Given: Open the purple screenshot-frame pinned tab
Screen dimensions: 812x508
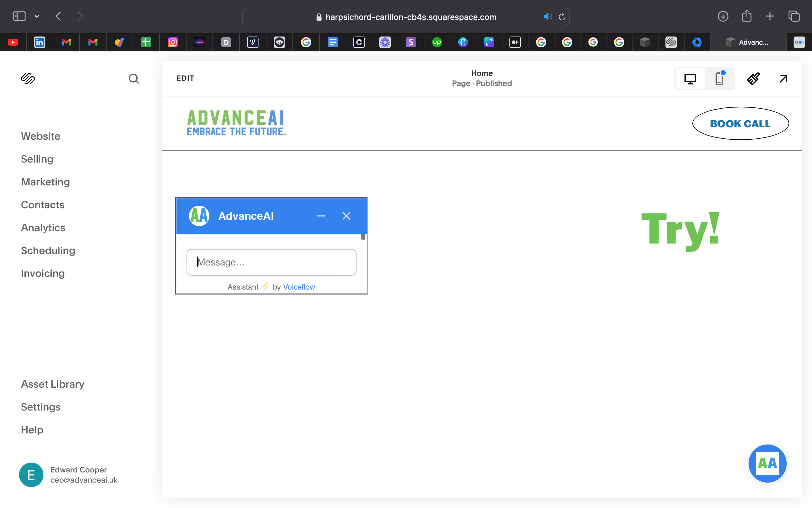Looking at the screenshot, I should 489,42.
